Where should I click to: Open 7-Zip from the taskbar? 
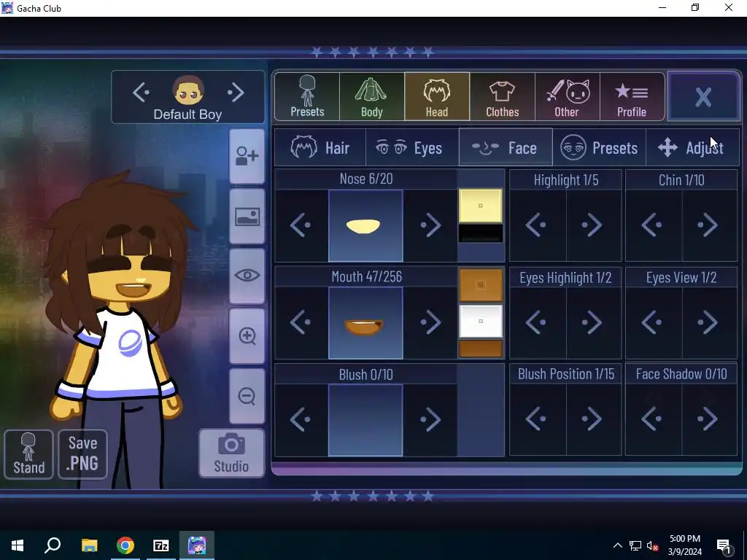(x=161, y=545)
